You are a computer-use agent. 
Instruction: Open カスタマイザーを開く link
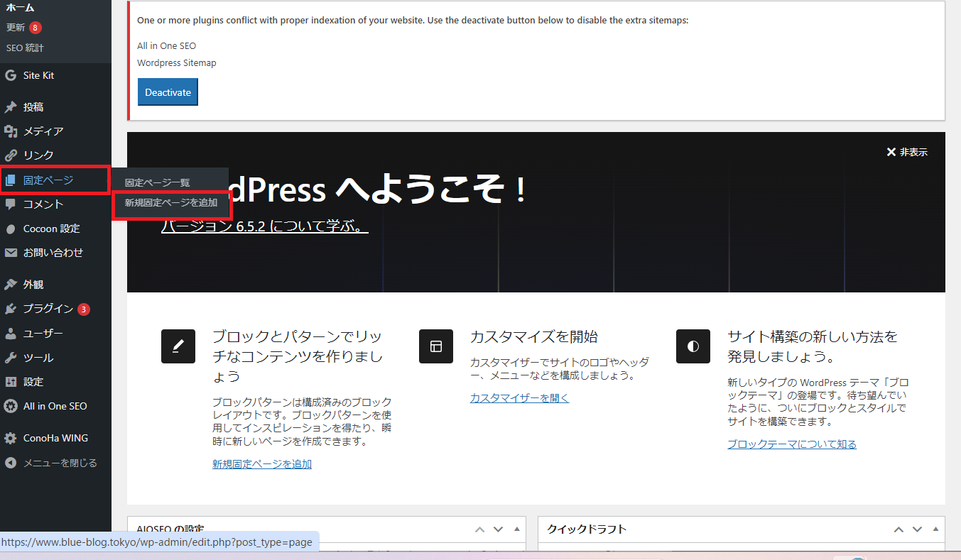(x=519, y=398)
